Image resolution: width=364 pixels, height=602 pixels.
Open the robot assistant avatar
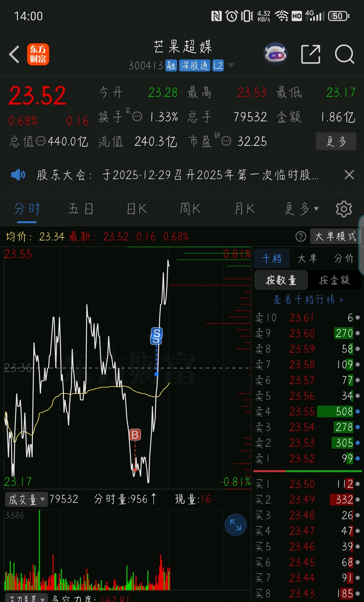tap(275, 54)
